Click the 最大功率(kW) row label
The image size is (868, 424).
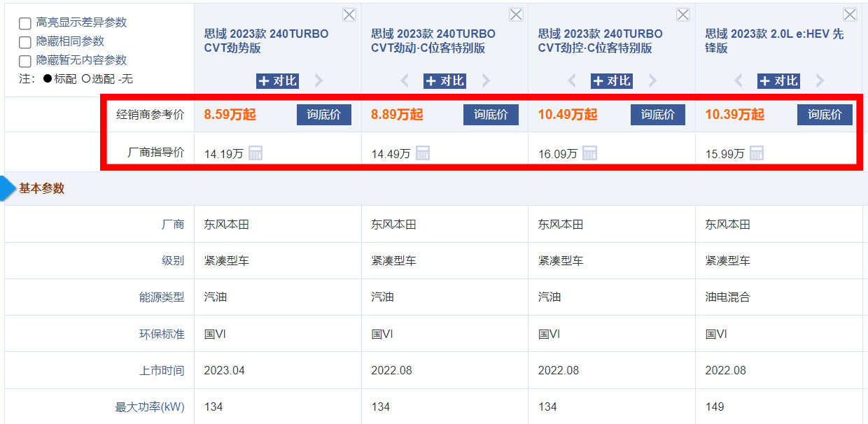point(150,407)
